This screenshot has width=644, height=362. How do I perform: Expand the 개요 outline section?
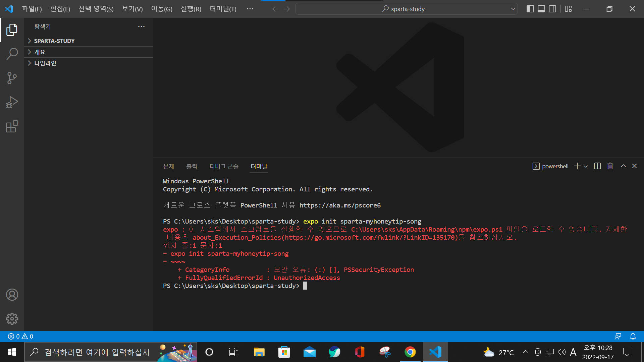(89, 52)
